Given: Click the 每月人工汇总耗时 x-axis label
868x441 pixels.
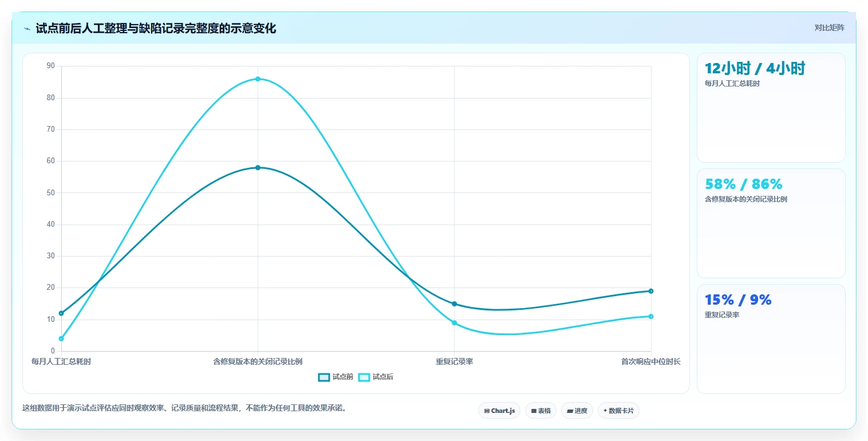Looking at the screenshot, I should point(61,361).
